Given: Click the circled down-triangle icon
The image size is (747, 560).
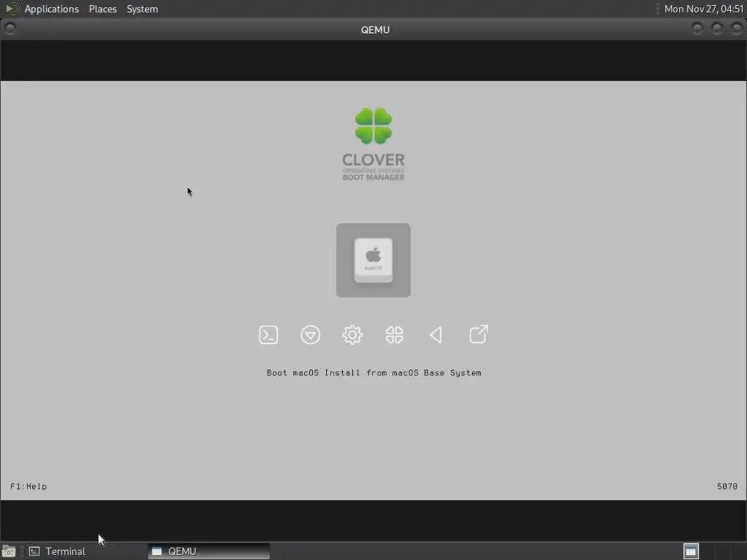Looking at the screenshot, I should (311, 335).
